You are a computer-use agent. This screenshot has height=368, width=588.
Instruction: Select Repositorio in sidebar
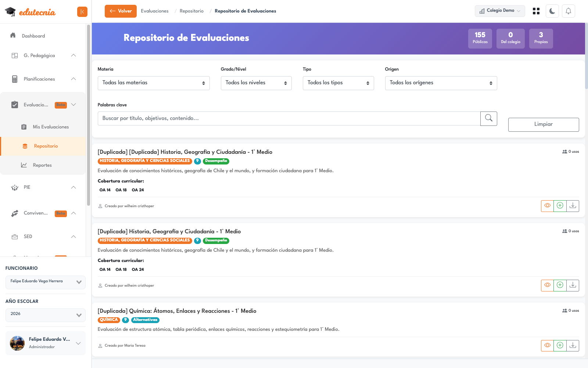coord(43,146)
